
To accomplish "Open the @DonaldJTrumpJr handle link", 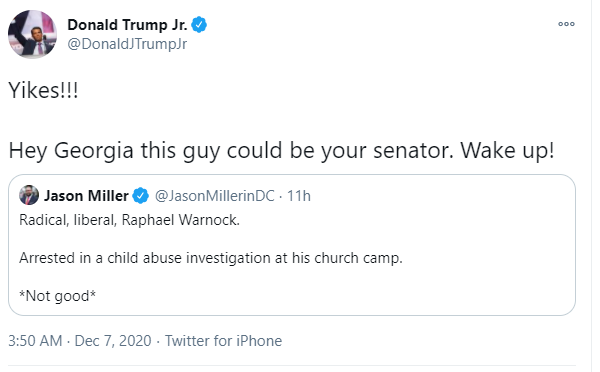I will click(x=127, y=44).
